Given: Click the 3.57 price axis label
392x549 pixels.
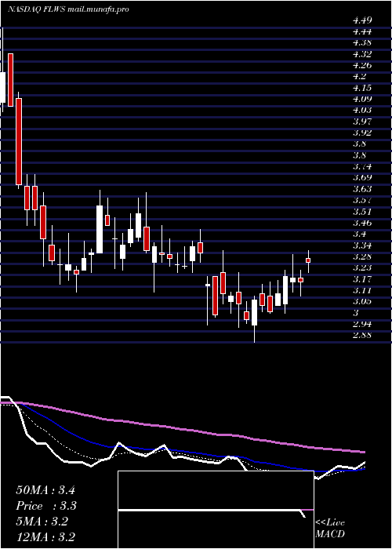Looking at the screenshot, I should tap(362, 200).
